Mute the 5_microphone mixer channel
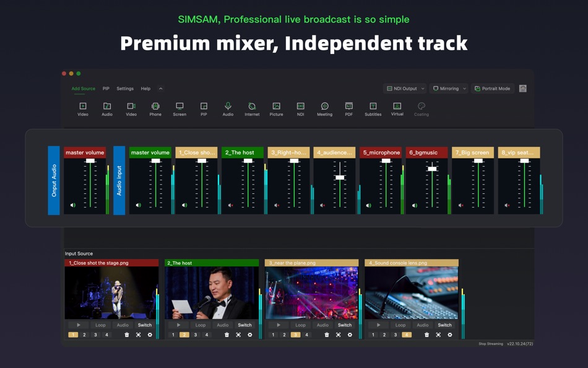Screen dimensions: 588x368 [x=369, y=205]
